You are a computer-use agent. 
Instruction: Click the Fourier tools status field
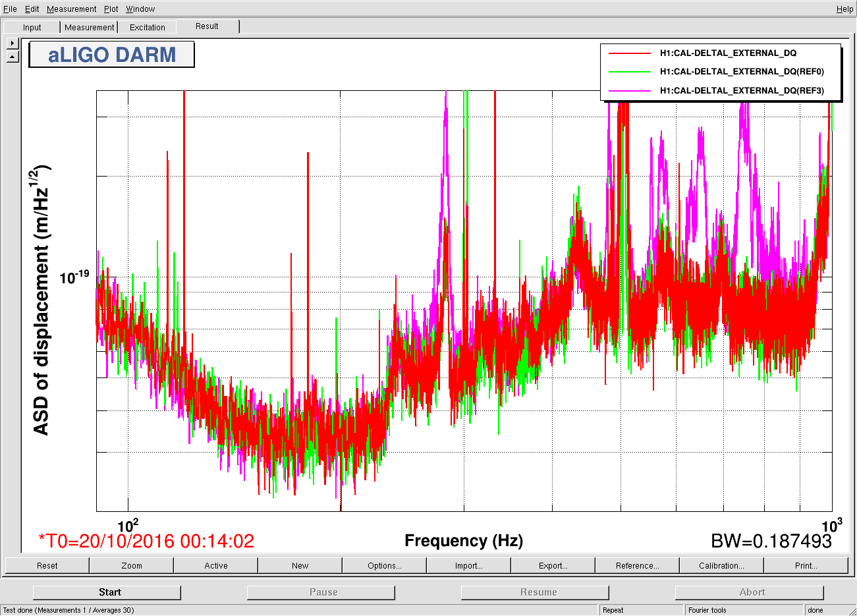click(744, 610)
